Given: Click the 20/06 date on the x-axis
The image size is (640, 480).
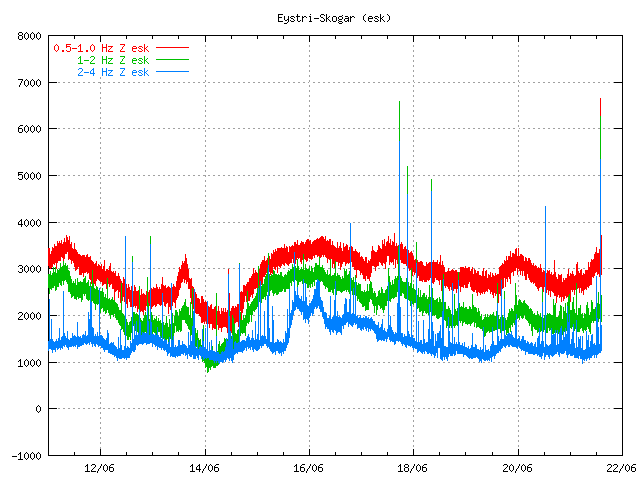Looking at the screenshot, I should point(517,467).
